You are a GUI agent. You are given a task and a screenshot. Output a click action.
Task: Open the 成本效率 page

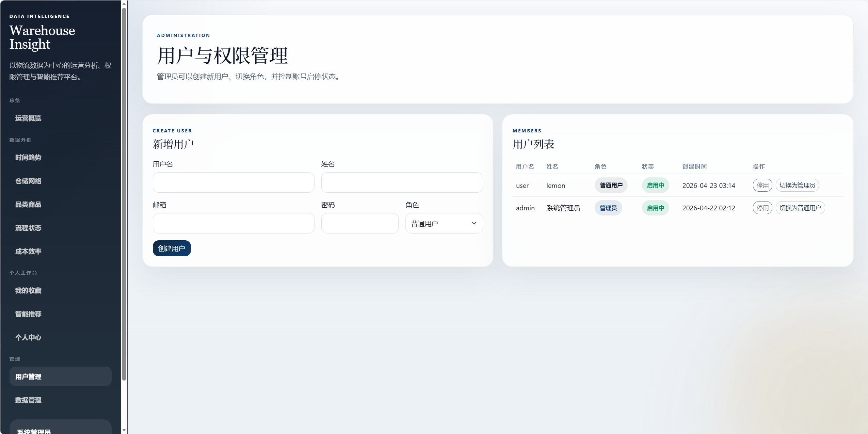pos(28,252)
